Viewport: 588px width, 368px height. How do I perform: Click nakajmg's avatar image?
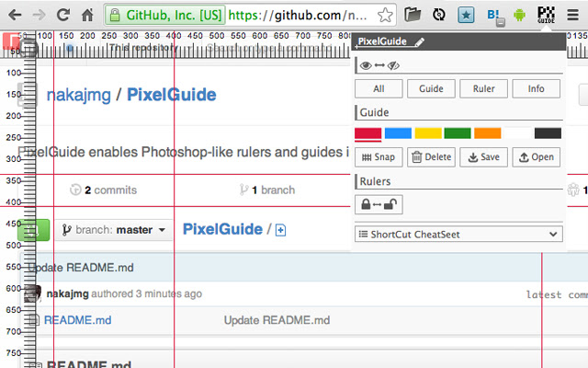[33, 293]
